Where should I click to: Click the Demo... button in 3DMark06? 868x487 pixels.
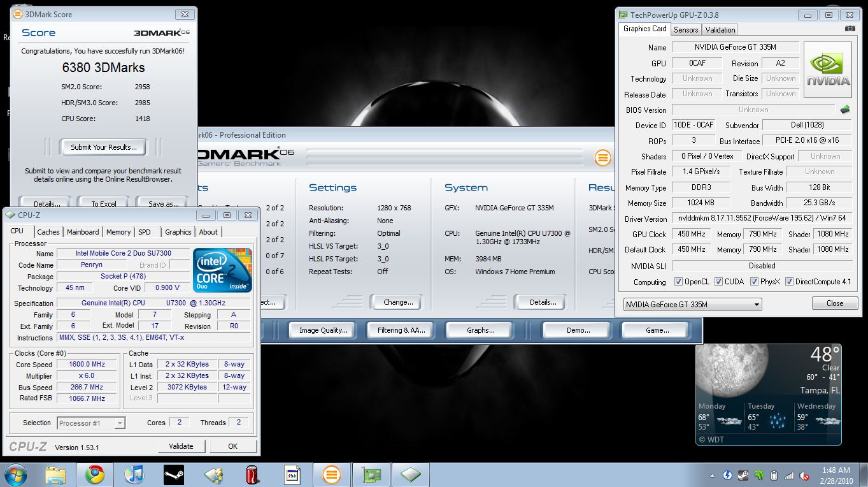pyautogui.click(x=578, y=330)
